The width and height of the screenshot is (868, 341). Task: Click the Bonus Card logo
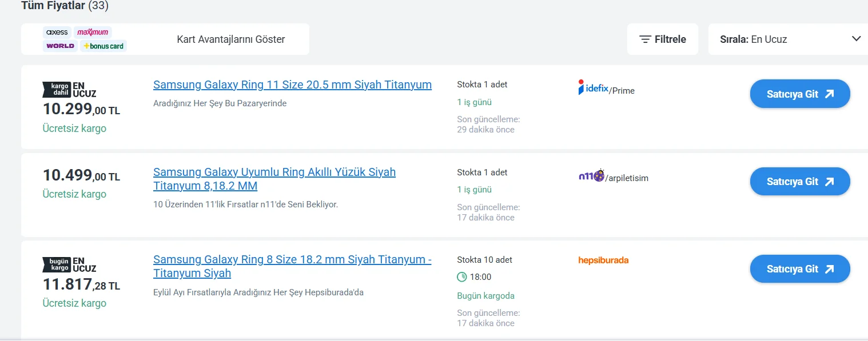[x=103, y=46]
